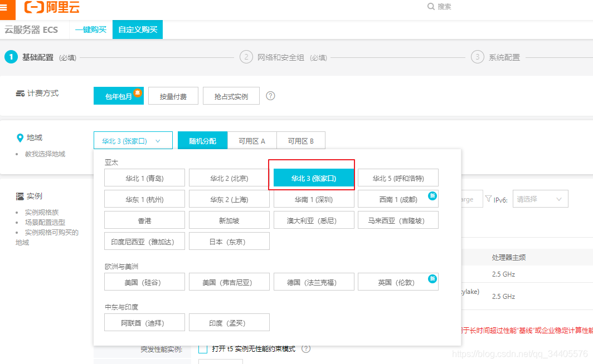Select region 西南 1 (成都)

coord(398,199)
